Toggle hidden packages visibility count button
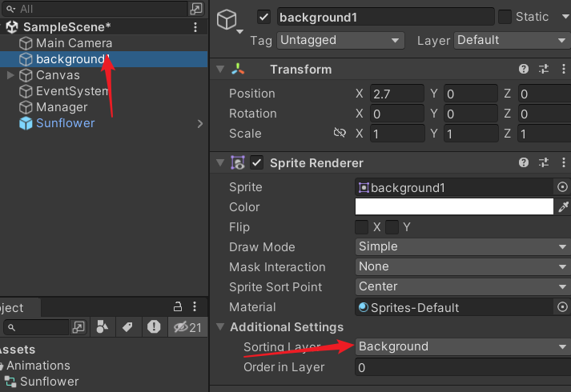571x392 pixels. coord(187,327)
